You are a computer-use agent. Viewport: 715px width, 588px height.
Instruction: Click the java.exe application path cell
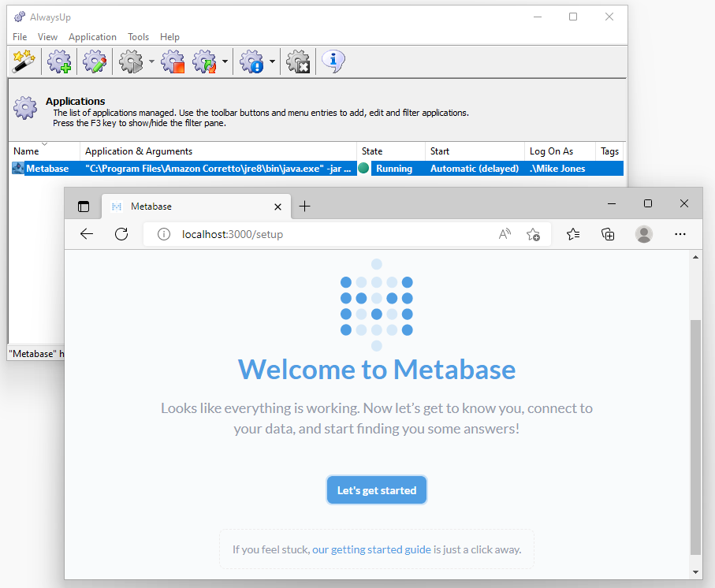coord(218,169)
